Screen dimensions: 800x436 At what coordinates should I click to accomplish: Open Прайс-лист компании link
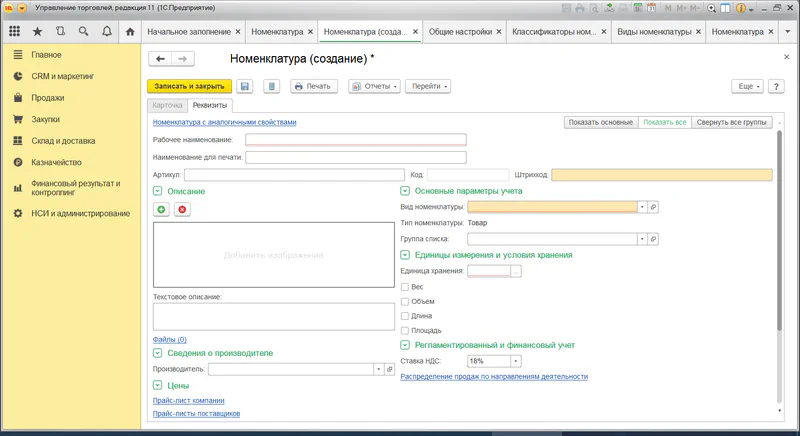point(190,401)
